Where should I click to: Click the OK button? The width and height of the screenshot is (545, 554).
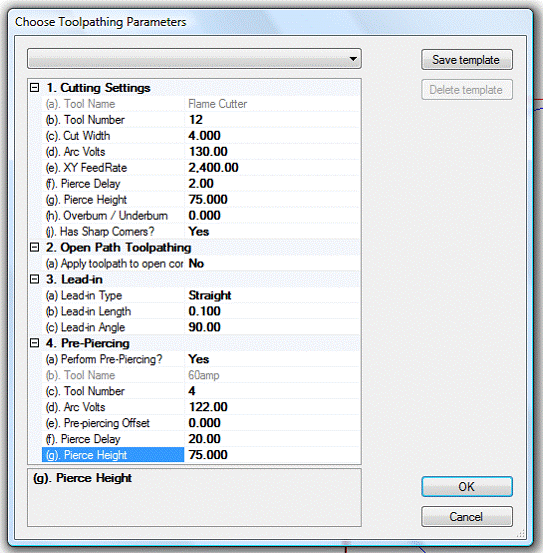click(x=466, y=487)
